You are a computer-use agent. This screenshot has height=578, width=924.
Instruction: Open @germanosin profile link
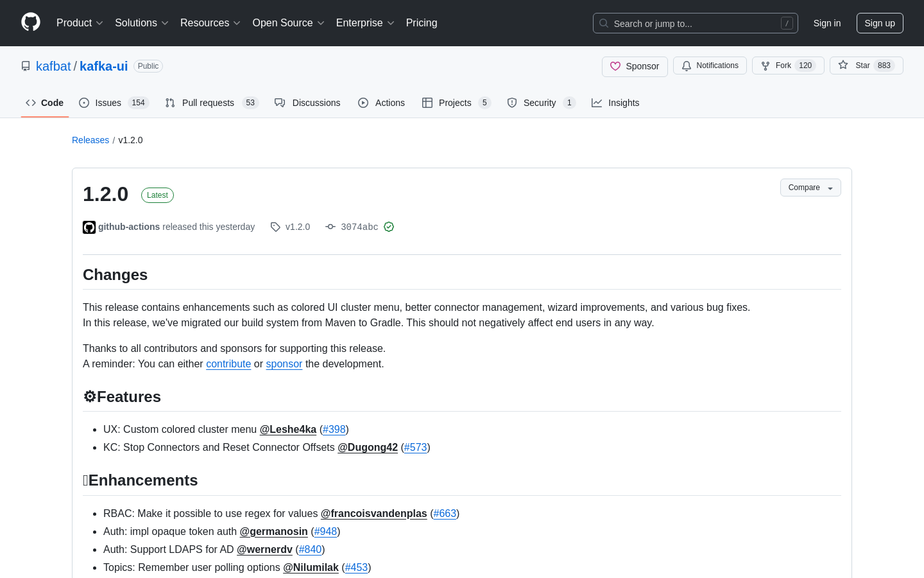274,531
